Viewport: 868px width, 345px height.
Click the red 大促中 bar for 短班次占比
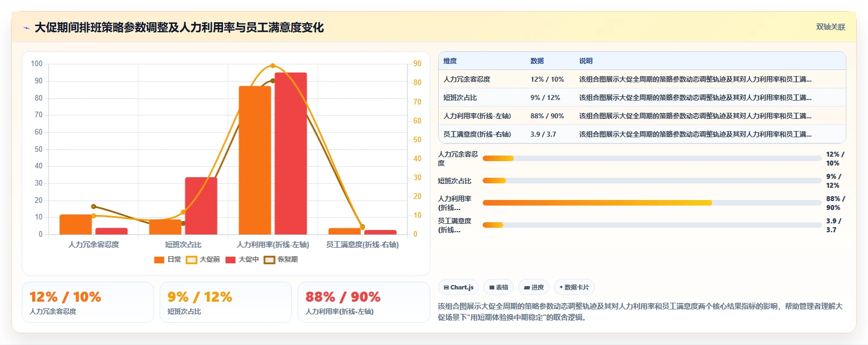(201, 206)
